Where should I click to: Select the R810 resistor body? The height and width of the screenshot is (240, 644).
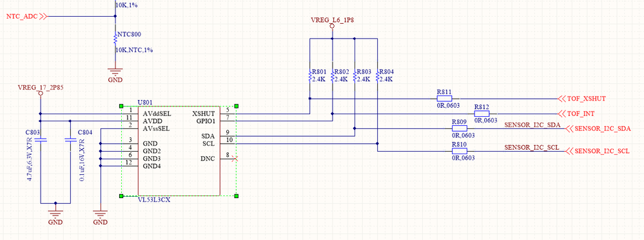coord(459,151)
